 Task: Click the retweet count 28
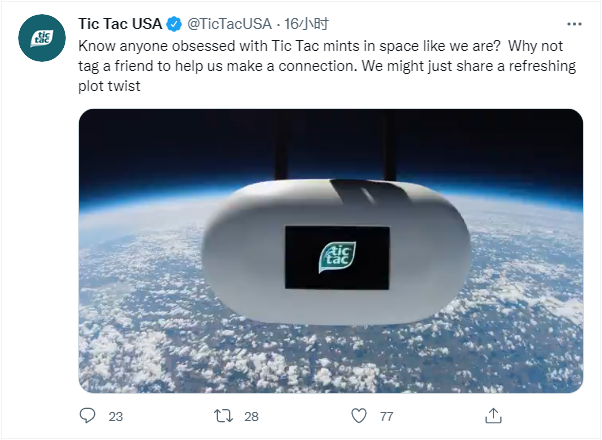click(251, 417)
